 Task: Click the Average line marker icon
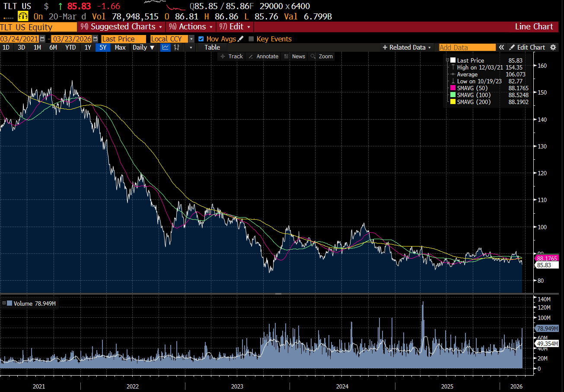(452, 74)
